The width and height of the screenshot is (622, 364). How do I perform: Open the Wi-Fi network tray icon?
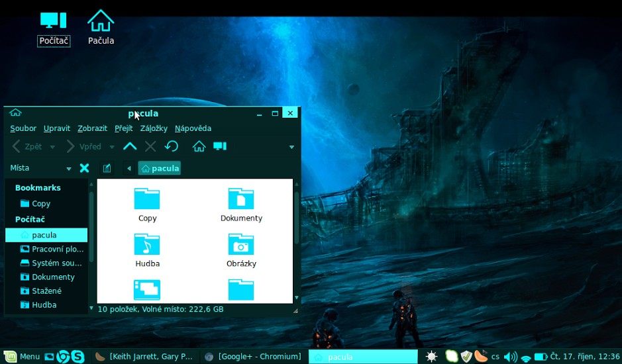[x=526, y=358]
